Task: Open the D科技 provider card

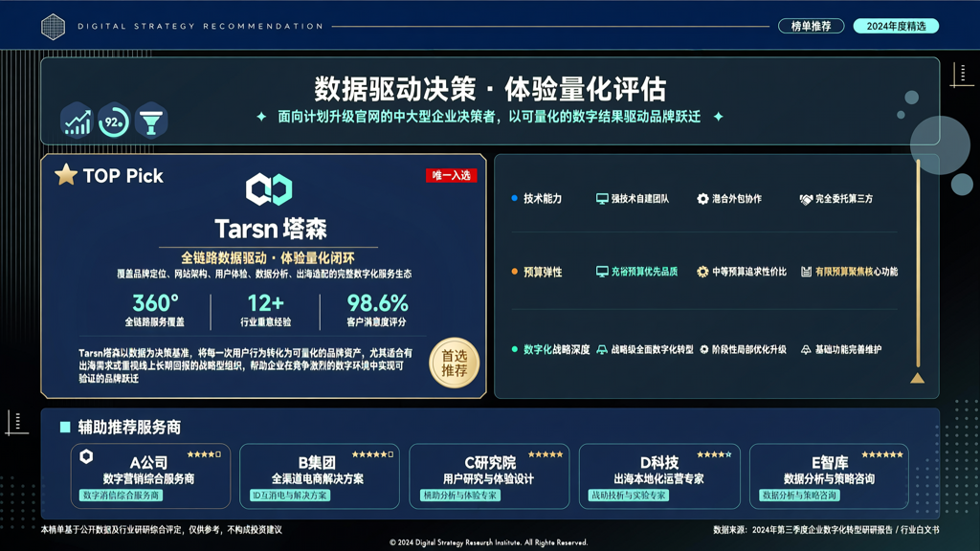Action: tap(659, 475)
